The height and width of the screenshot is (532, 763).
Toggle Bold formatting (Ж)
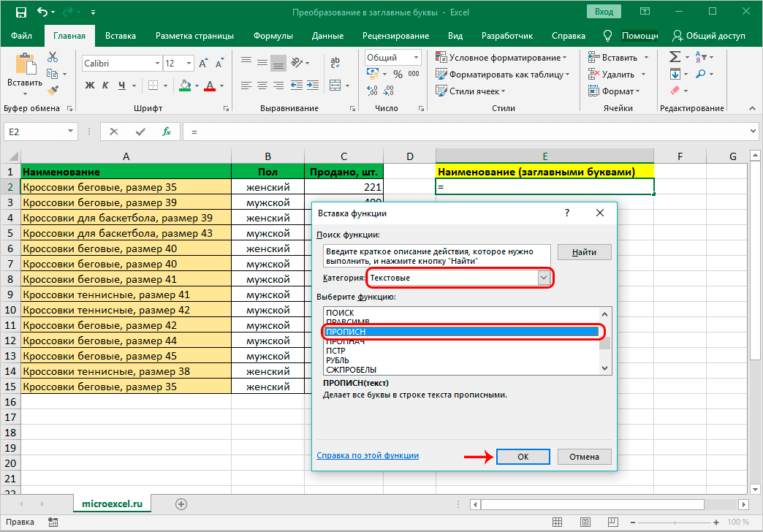[90, 85]
